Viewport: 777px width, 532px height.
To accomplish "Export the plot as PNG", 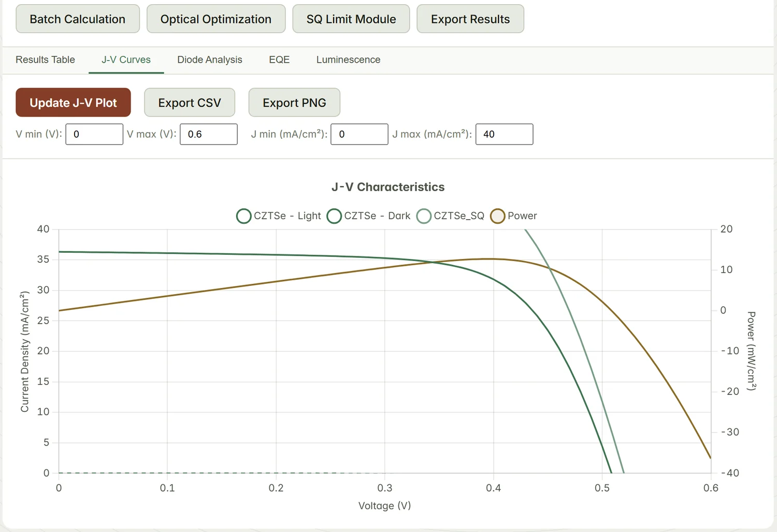I will (x=294, y=103).
